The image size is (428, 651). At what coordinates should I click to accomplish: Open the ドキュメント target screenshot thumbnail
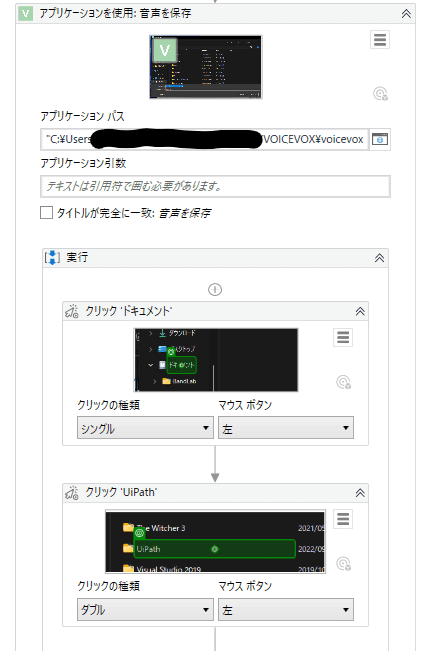point(215,360)
